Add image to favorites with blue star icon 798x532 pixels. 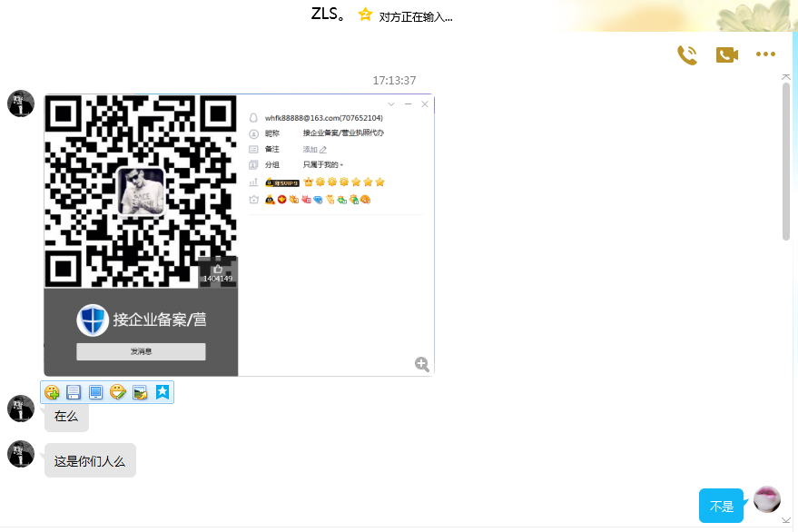(163, 391)
